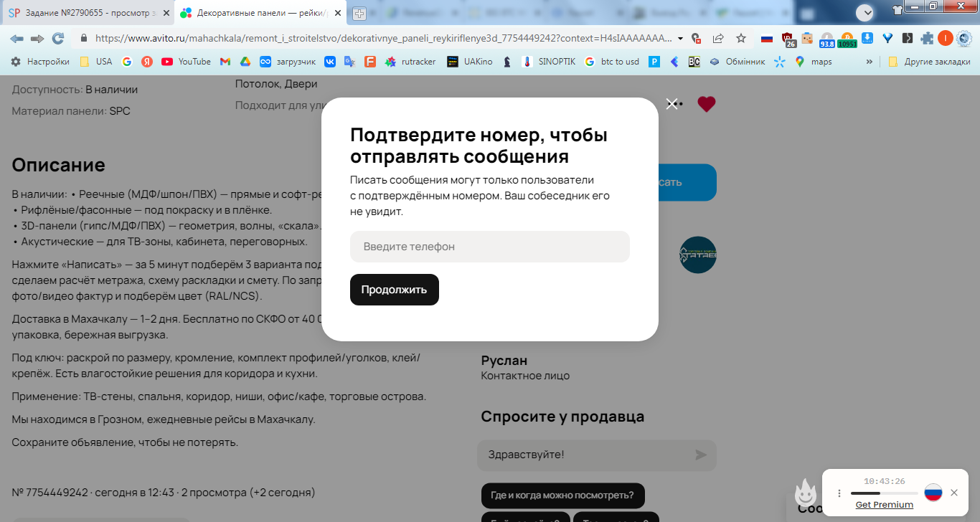Expand hidden bookmarks chevron
Screen dimensions: 980x522
(870, 62)
